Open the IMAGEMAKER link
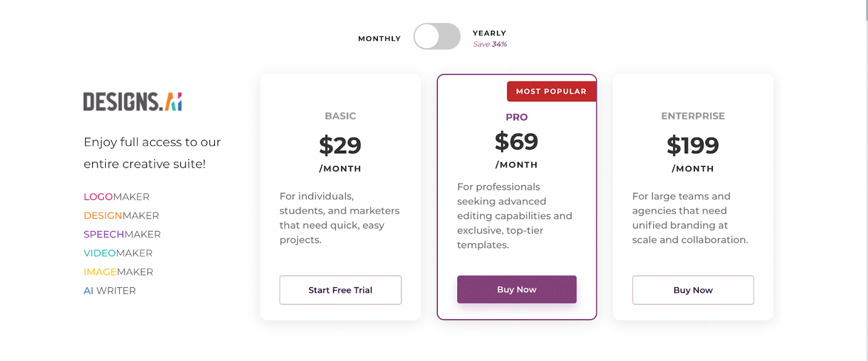Viewport: 868px width, 361px height. [x=118, y=272]
